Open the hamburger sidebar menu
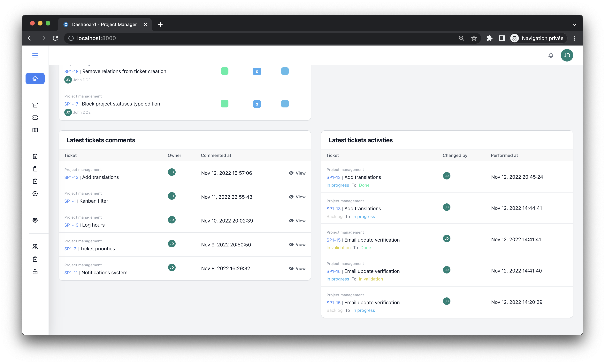 (35, 55)
